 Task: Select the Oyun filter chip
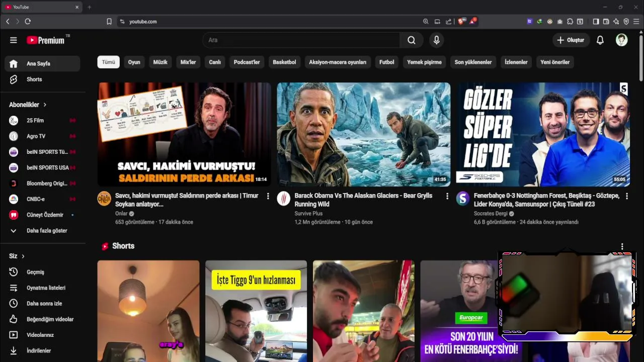click(134, 62)
